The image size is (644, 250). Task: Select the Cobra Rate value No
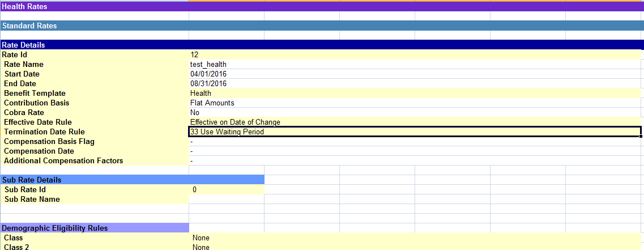point(415,113)
